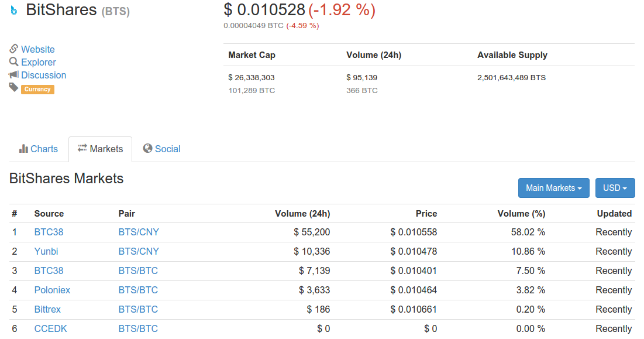Click the megaphone icon beside Discussion
Viewport: 644px width, 339px height.
[x=13, y=75]
